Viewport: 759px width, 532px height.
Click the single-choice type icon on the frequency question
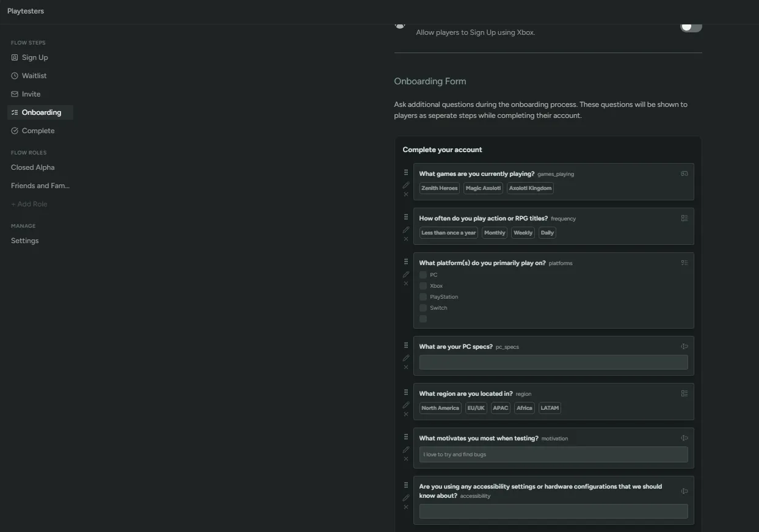click(685, 217)
